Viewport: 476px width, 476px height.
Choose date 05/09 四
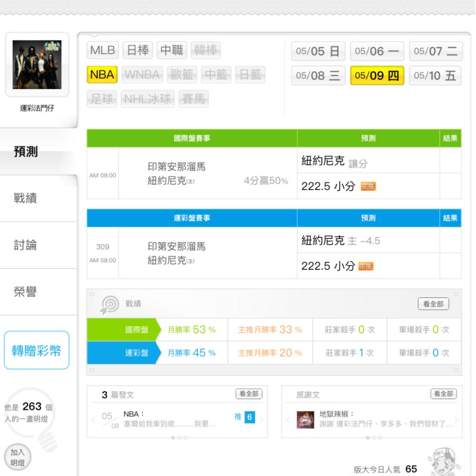pos(377,75)
